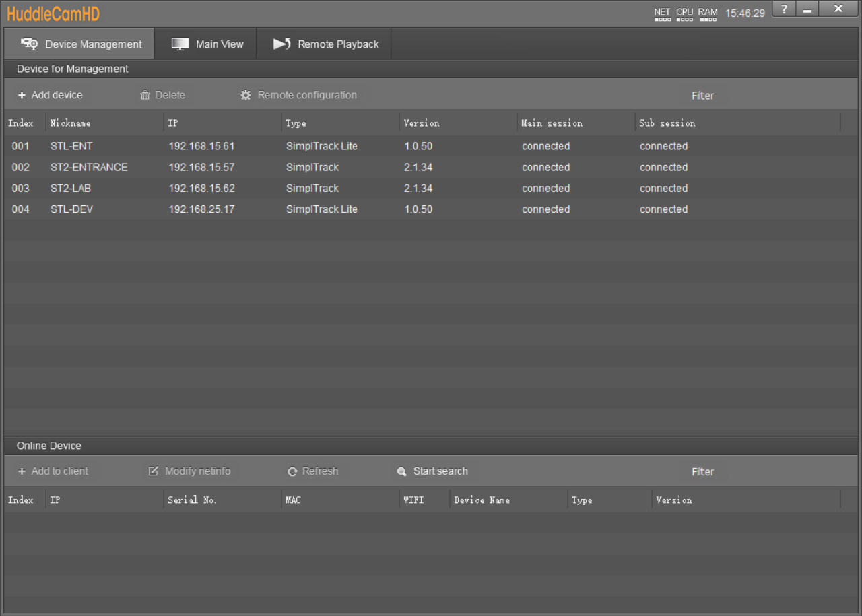Click the Remote configuration gear icon

[x=246, y=96]
